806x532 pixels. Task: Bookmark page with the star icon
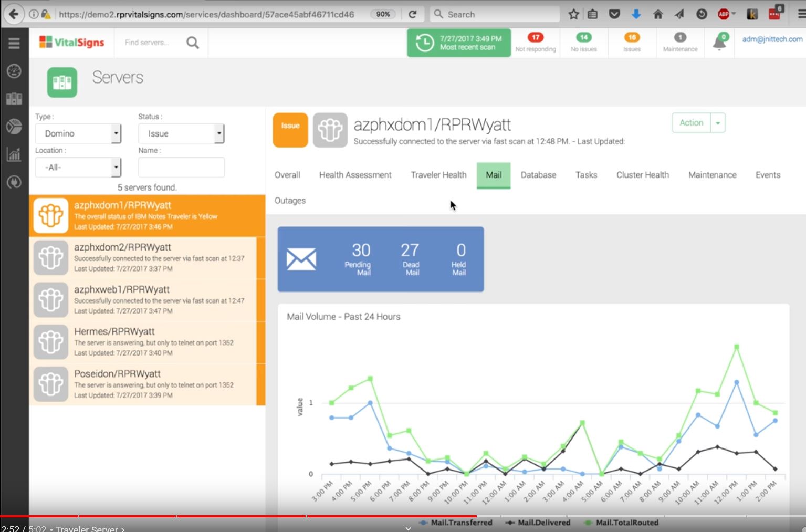point(573,14)
